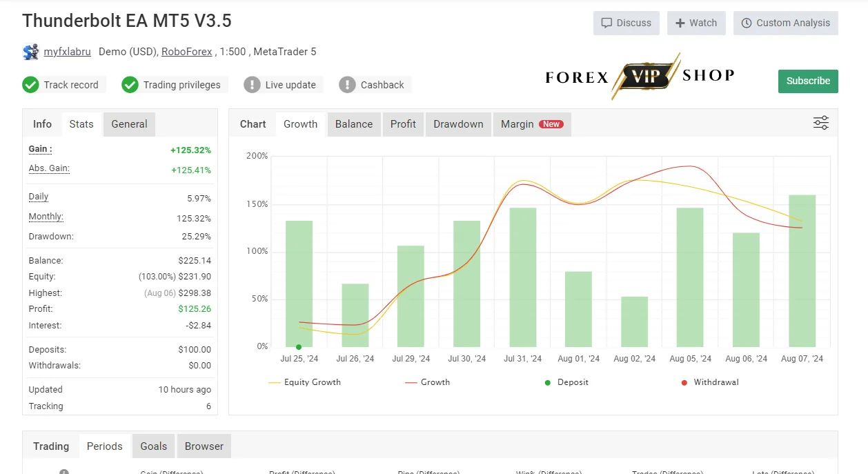
Task: Click the $298.38 highest value
Action: [195, 293]
